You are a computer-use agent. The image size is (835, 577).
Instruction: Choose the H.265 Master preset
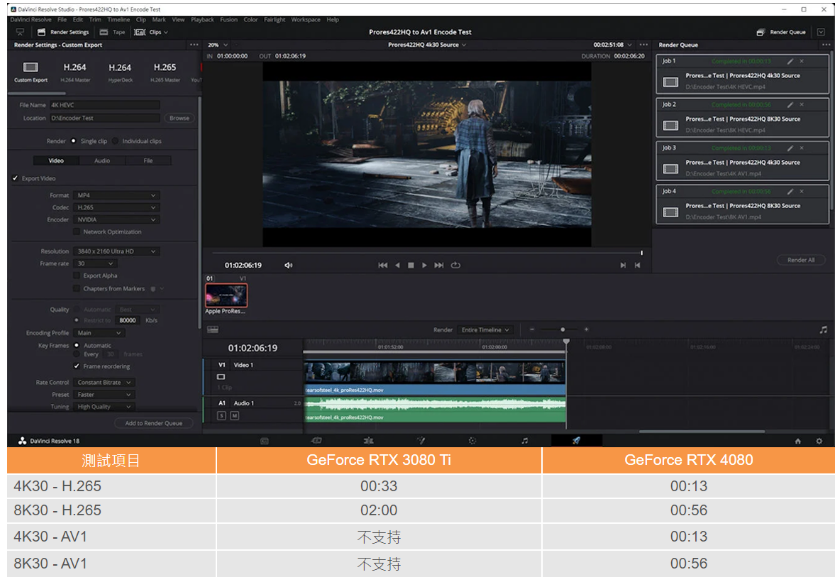165,72
